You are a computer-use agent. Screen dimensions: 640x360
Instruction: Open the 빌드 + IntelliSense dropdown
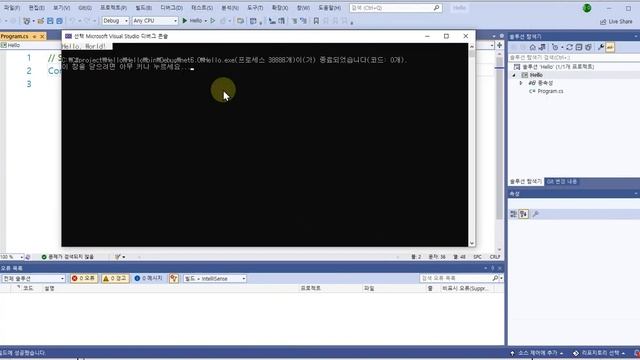(x=215, y=278)
